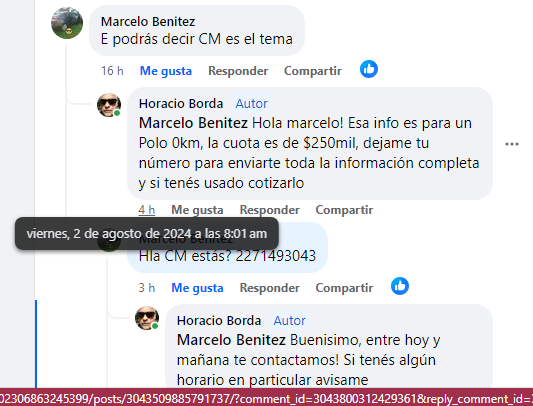Click Horacio Borda's avatar on Buenisimo reply
This screenshot has height=406, width=533.
[x=147, y=318]
